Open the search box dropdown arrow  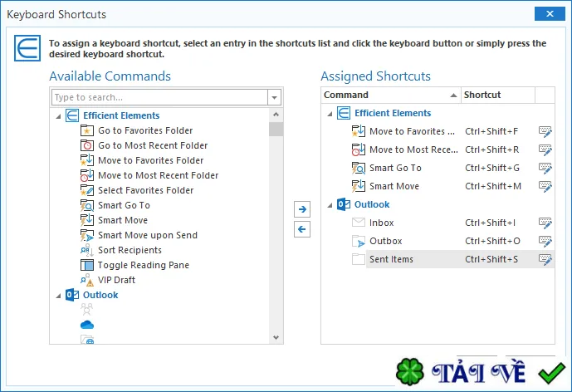coord(274,97)
